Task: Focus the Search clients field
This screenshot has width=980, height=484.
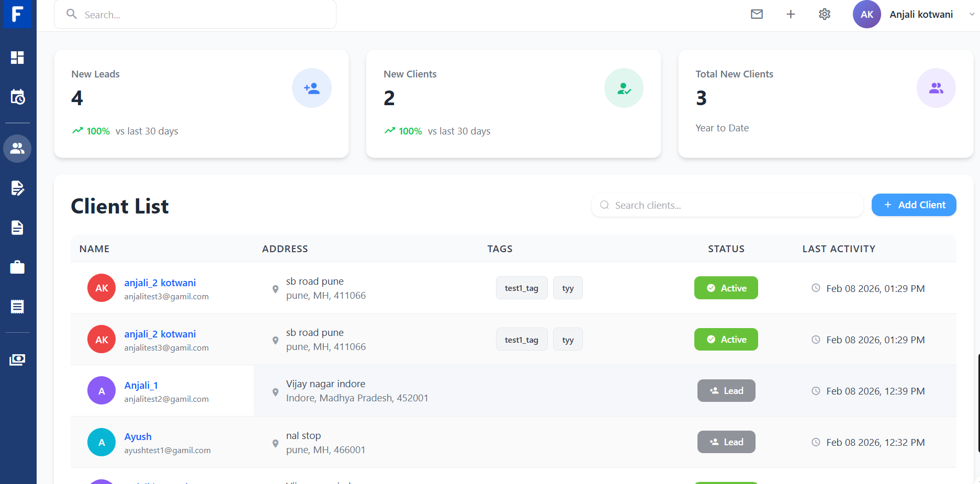Action: coord(727,205)
